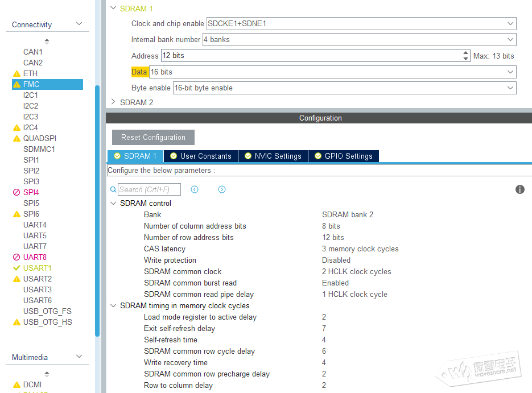This screenshot has width=532, height=393.
Task: Select FMC in the Connectivity list
Action: point(31,84)
